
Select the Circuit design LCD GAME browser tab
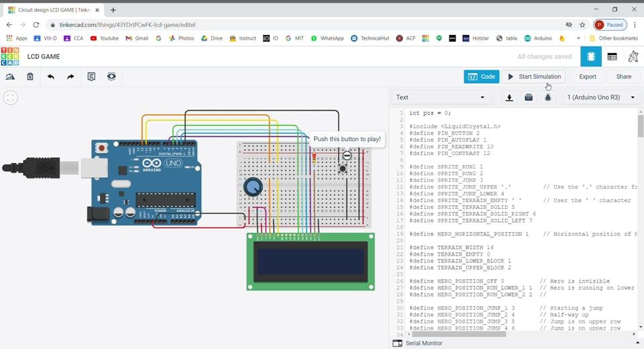pyautogui.click(x=50, y=10)
